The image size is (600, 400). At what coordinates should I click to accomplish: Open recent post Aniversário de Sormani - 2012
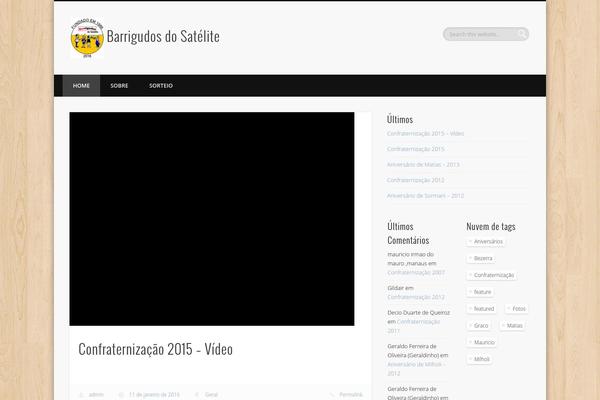pyautogui.click(x=425, y=196)
